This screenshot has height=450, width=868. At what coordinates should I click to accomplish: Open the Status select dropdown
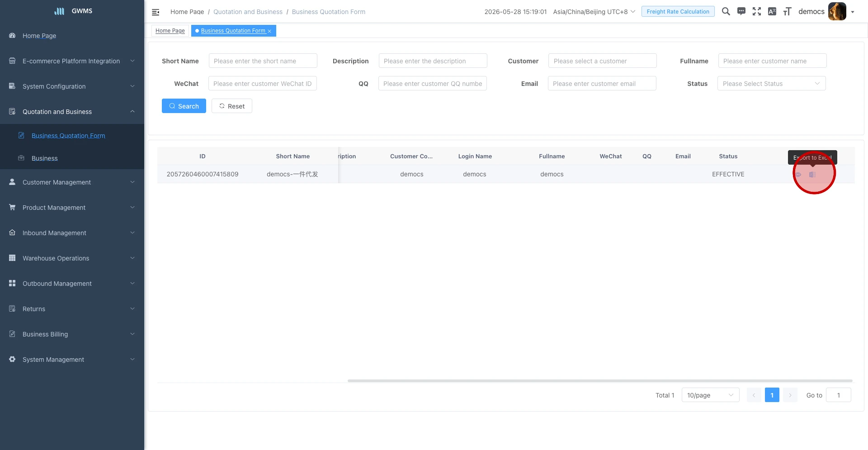tap(771, 84)
